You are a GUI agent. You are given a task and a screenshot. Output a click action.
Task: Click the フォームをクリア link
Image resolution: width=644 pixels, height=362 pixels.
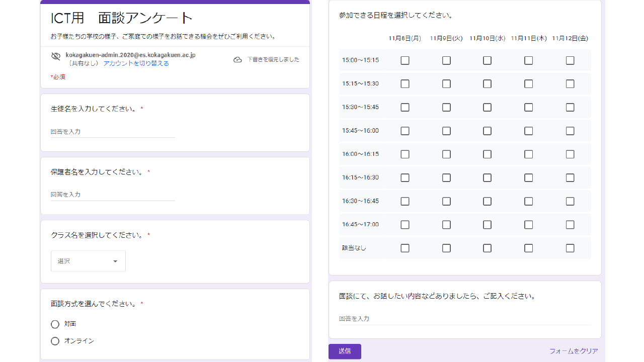tap(574, 351)
